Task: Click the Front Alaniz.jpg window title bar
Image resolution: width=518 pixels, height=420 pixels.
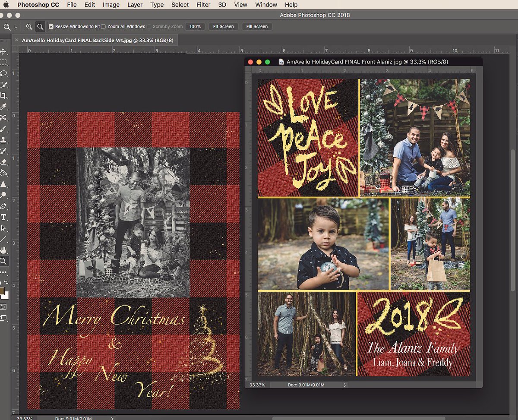Action: pos(363,62)
